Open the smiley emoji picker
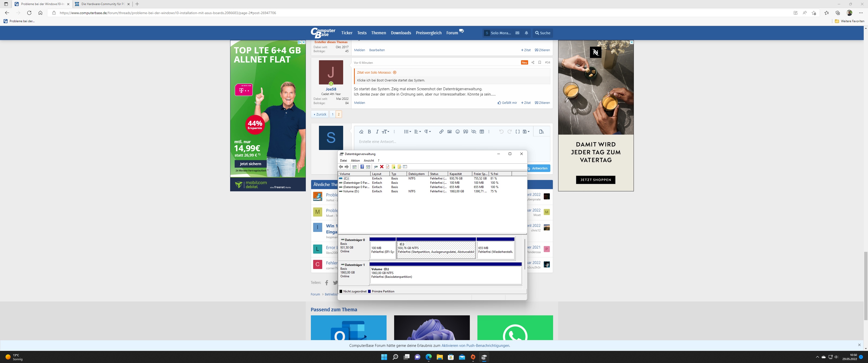 [x=457, y=132]
